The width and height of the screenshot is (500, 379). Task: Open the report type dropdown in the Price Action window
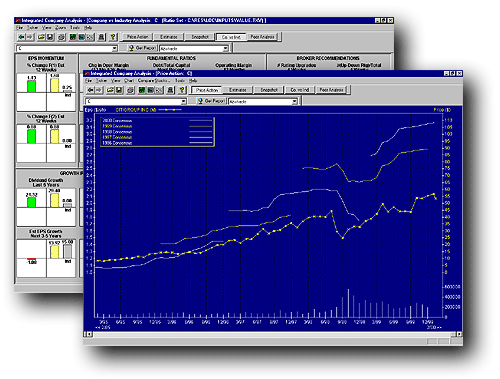294,101
